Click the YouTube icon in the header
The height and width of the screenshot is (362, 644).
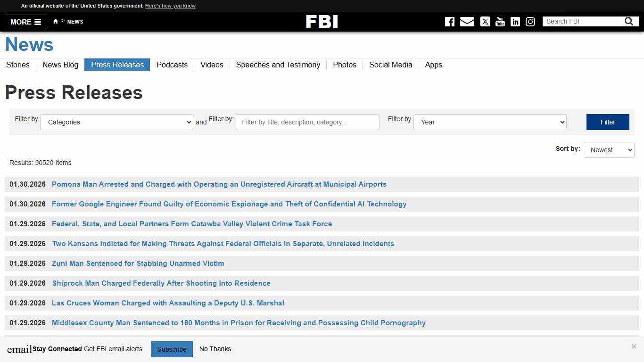[500, 22]
